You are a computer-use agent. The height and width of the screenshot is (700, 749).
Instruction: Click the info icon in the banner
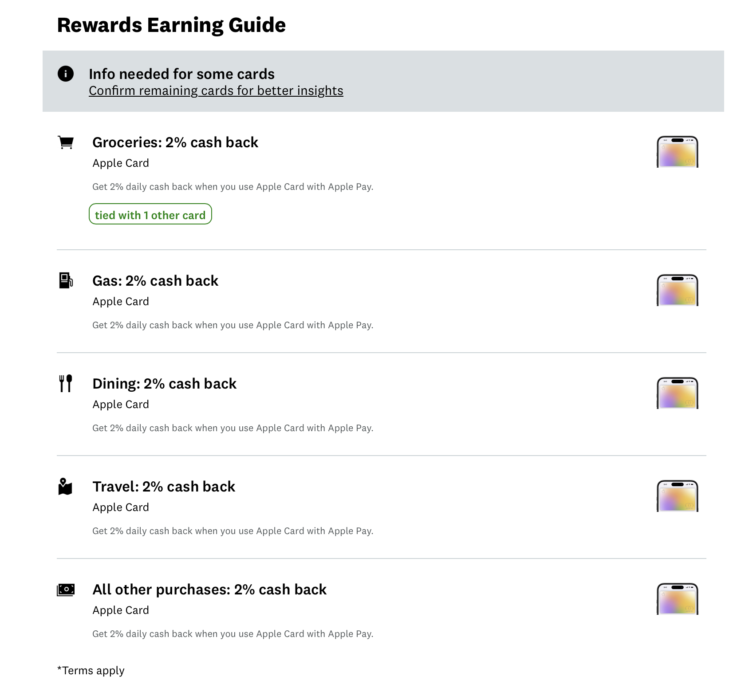click(x=66, y=74)
